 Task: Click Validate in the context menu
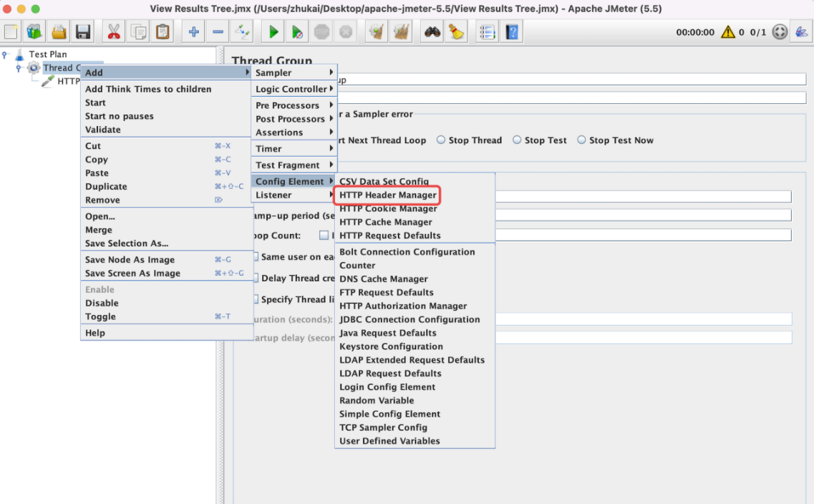[103, 130]
